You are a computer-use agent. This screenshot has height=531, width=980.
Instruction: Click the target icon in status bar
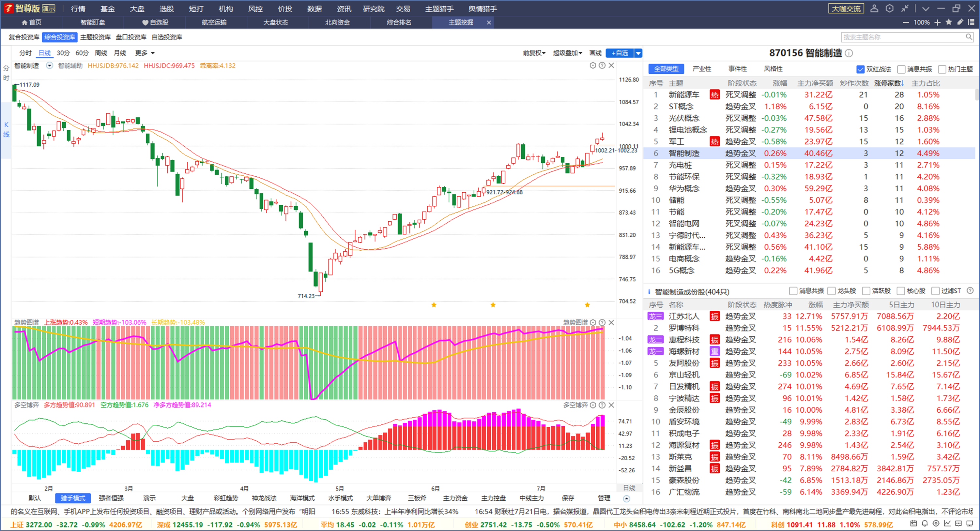tap(936, 524)
